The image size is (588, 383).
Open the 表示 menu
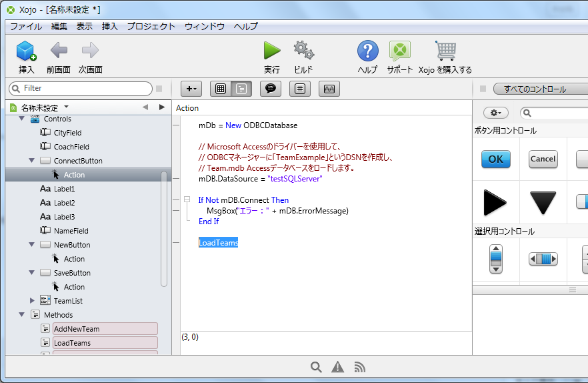click(x=85, y=26)
